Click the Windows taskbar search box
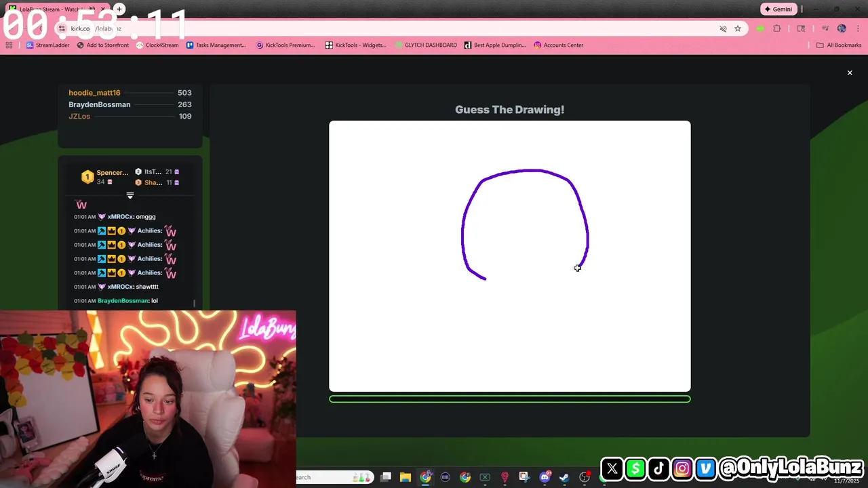868x488 pixels. (334, 477)
